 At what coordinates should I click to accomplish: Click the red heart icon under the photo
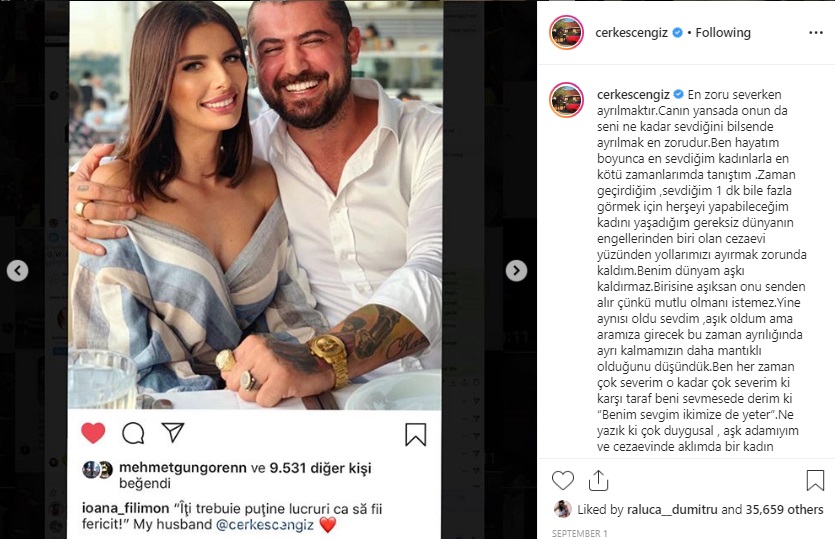click(x=93, y=432)
